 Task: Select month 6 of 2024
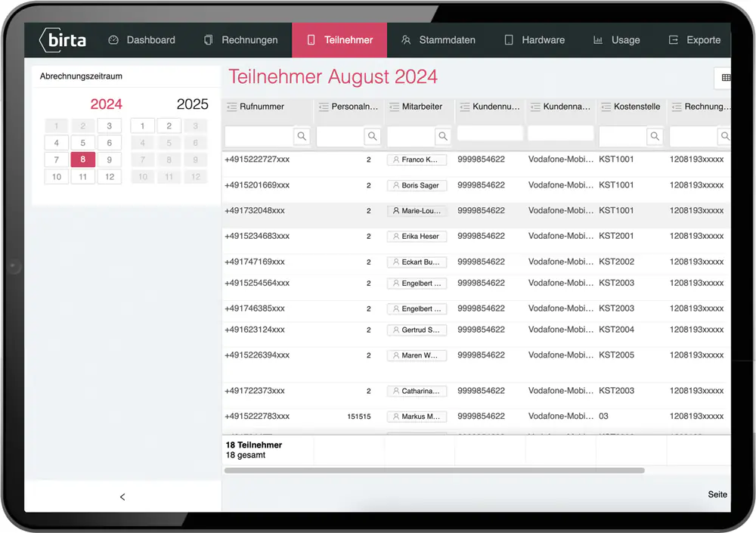coord(110,143)
